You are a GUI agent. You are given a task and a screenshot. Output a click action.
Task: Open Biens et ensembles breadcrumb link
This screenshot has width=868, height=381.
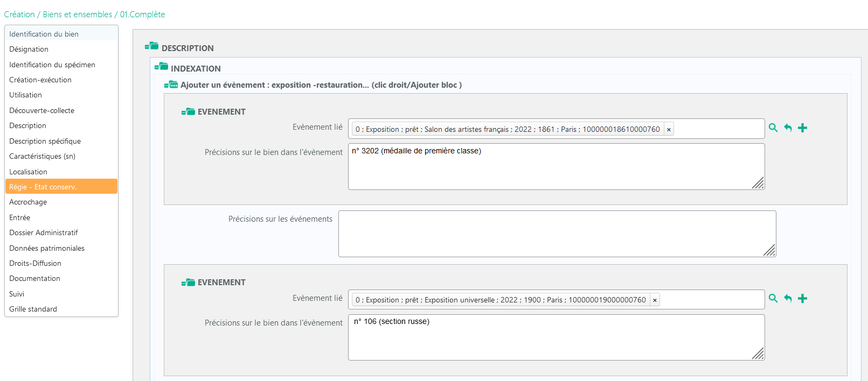click(78, 15)
